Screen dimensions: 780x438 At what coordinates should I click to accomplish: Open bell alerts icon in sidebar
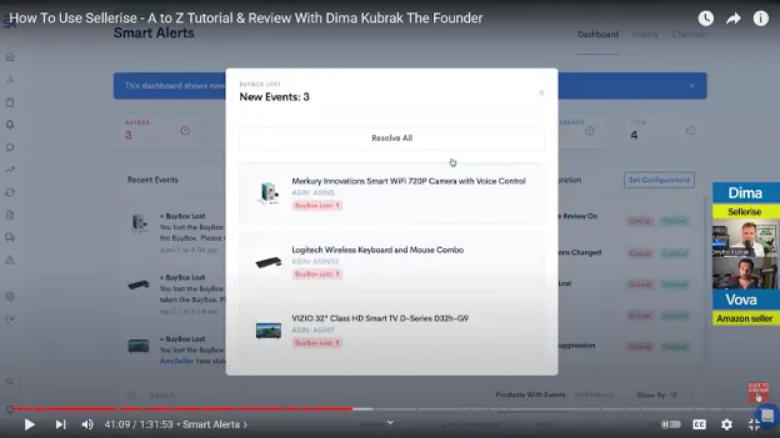pos(10,125)
